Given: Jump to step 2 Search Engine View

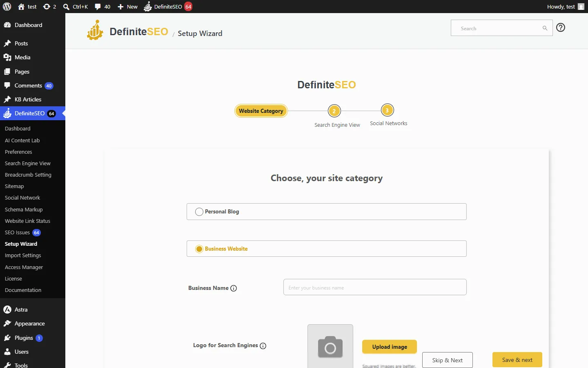Looking at the screenshot, I should (x=334, y=111).
